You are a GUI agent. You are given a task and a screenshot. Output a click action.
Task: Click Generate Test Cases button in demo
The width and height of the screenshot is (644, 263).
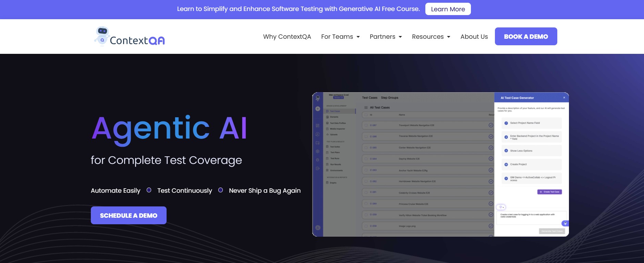[552, 231]
